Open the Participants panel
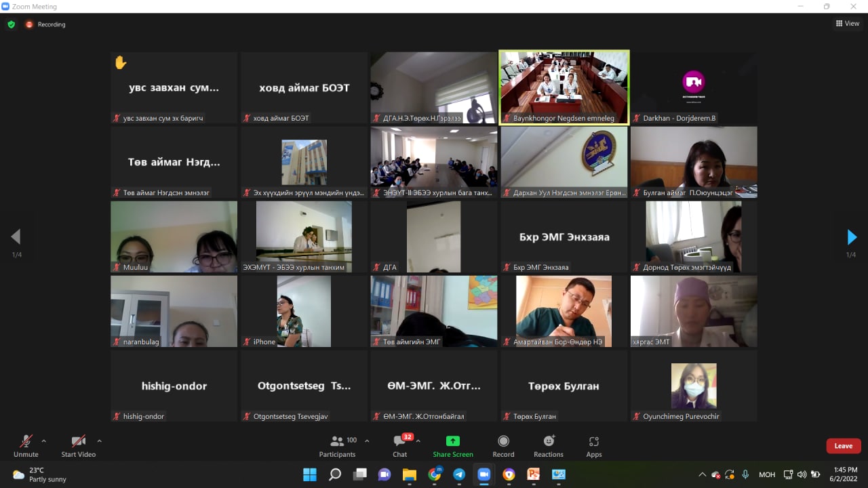The width and height of the screenshot is (868, 488). [337, 445]
